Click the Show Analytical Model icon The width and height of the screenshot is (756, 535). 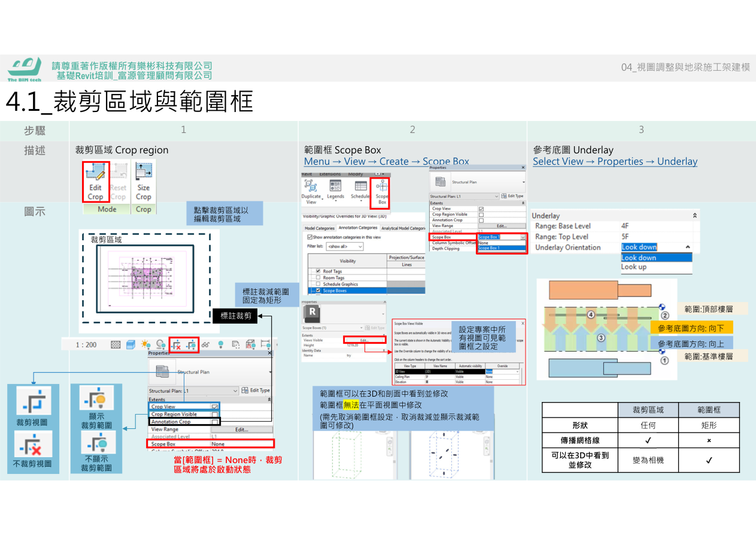coord(251,344)
